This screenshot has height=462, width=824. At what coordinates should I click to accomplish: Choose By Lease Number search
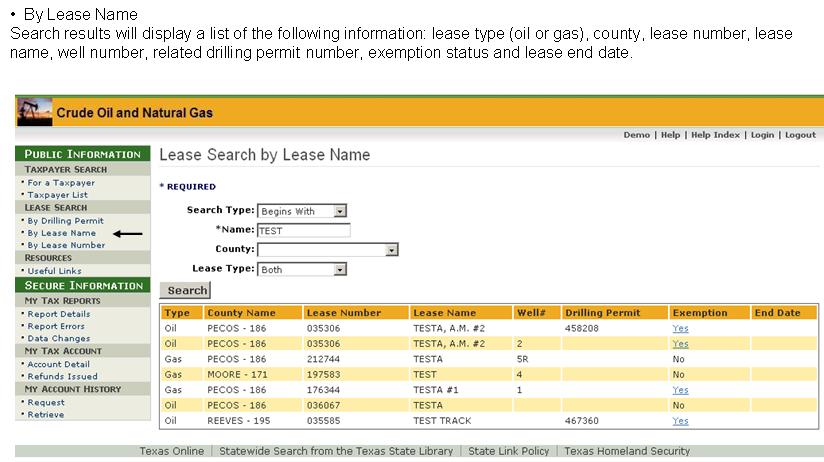(66, 245)
